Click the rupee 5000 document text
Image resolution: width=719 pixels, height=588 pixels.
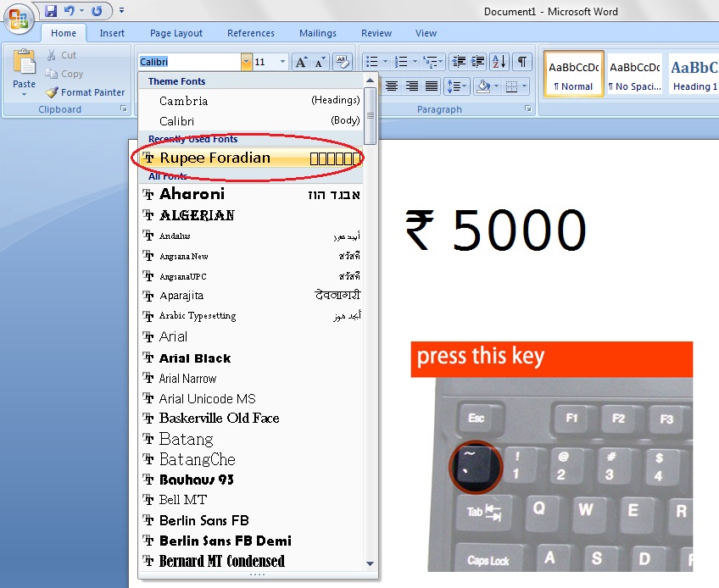[x=496, y=230]
